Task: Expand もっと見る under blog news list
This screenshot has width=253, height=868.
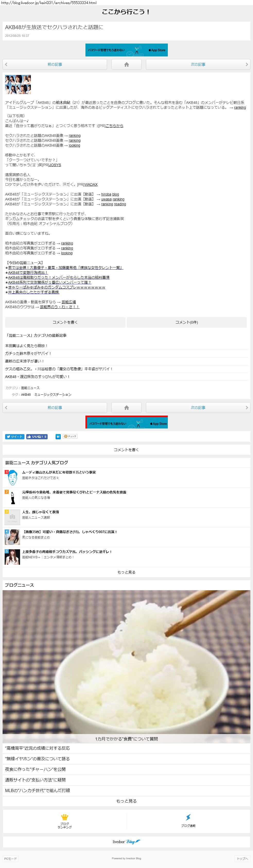Action: (126, 800)
